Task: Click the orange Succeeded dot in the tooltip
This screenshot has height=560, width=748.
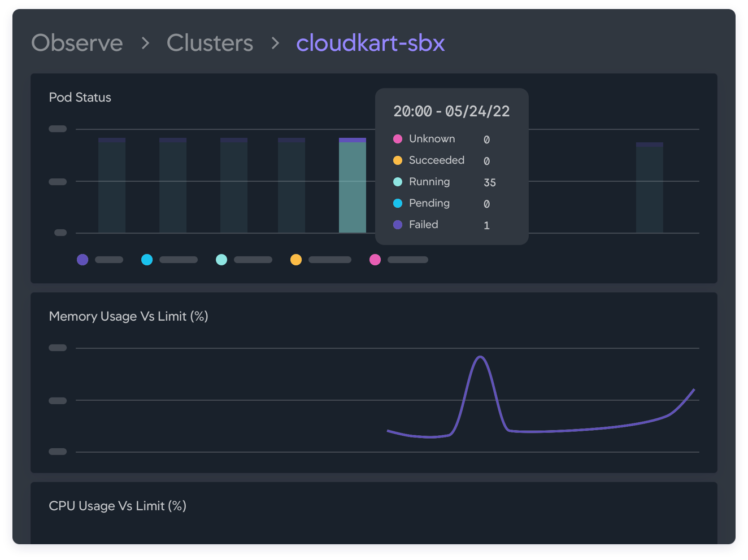Action: (x=398, y=160)
